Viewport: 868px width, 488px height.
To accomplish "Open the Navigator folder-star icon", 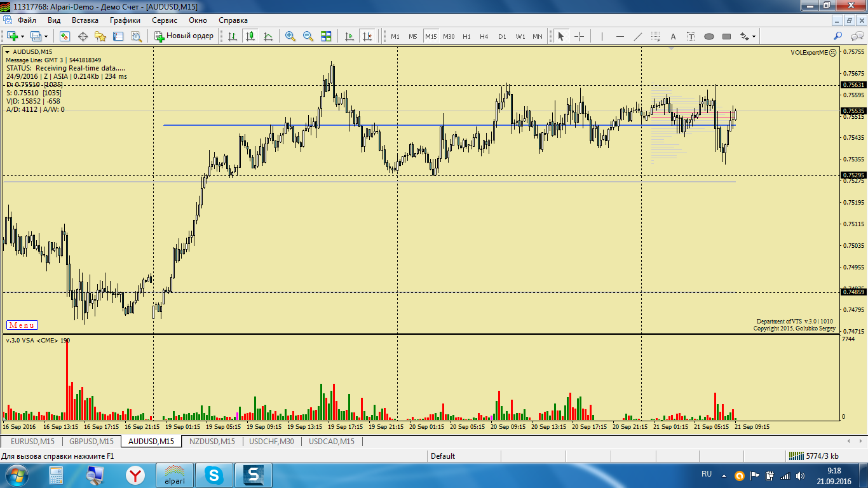I will point(100,36).
